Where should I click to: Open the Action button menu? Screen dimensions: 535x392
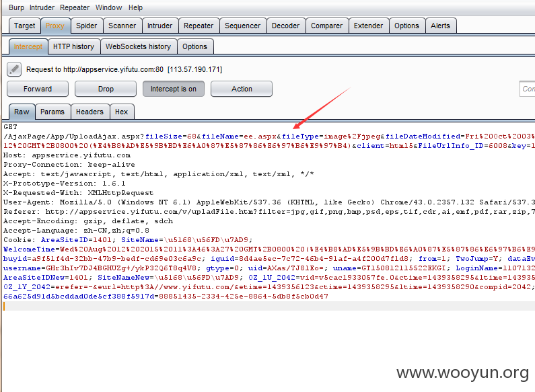pos(242,89)
